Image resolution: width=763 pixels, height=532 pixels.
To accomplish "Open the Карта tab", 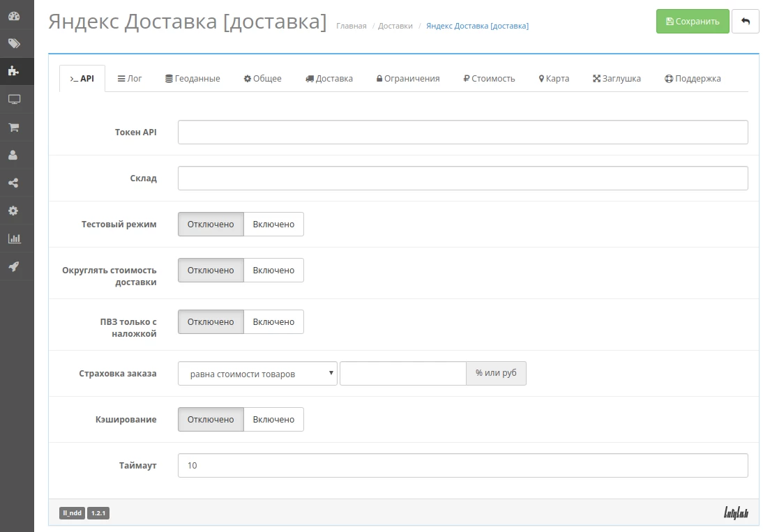I will [x=554, y=78].
